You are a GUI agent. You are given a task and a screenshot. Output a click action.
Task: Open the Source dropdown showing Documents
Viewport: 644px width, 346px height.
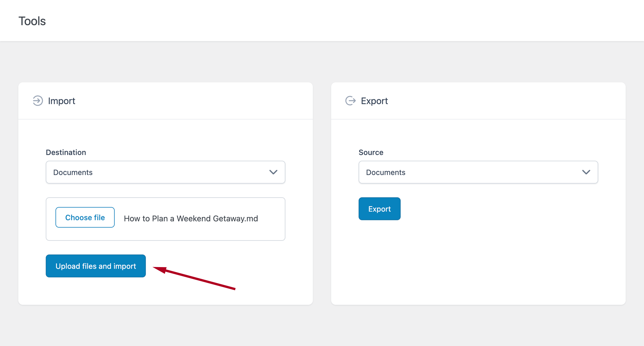[478, 172]
